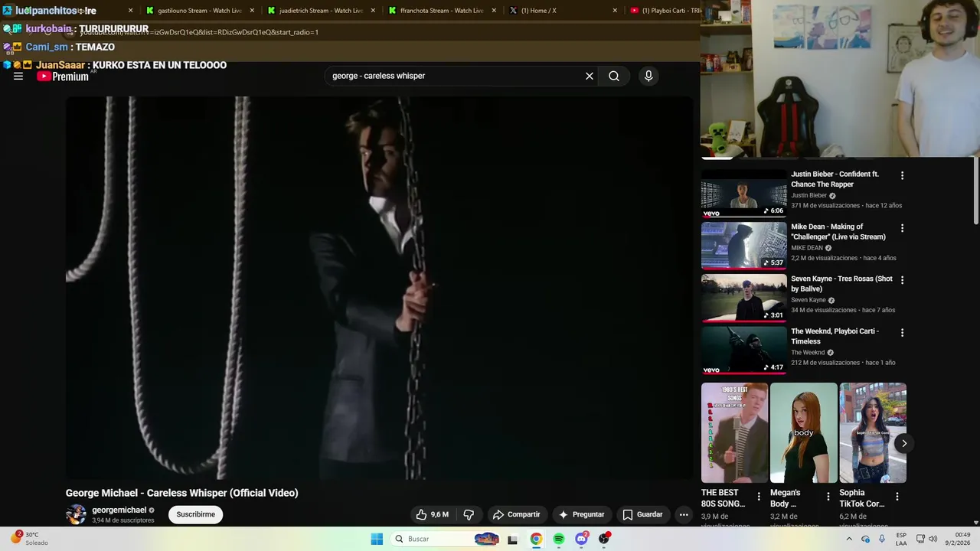Screen dimensions: 980x551
Task: Open options for Justin Bieber Confident video
Action: [902, 175]
